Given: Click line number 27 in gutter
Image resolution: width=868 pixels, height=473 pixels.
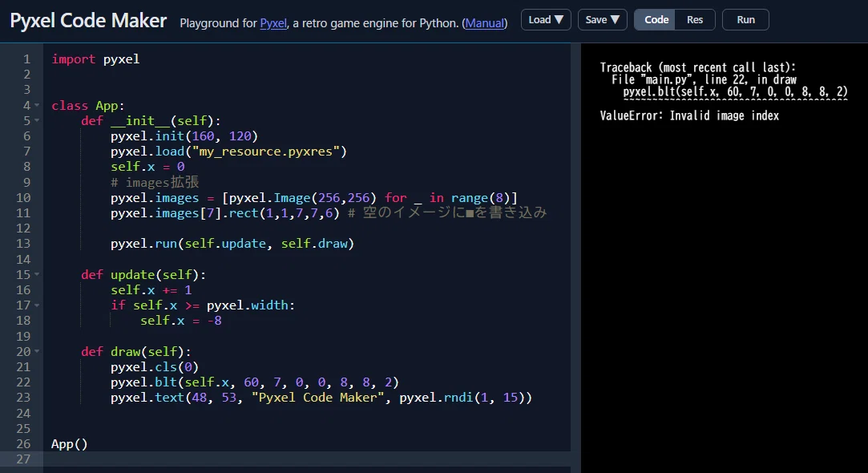Looking at the screenshot, I should tap(23, 459).
